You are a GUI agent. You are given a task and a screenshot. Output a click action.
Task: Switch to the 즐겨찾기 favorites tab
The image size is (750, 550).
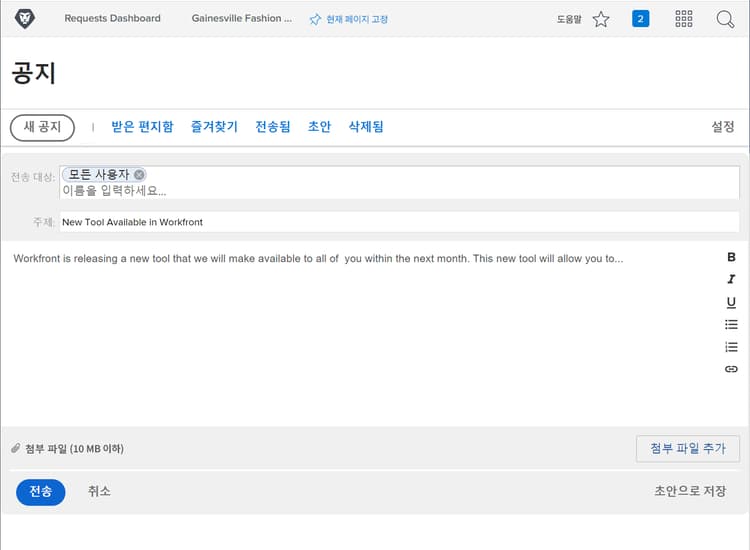click(214, 127)
